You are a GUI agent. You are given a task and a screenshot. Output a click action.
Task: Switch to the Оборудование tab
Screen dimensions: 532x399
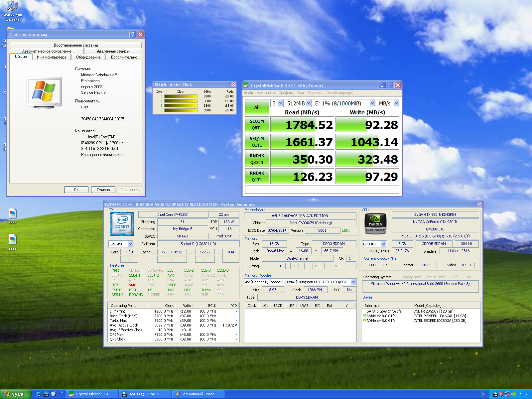[x=88, y=57]
